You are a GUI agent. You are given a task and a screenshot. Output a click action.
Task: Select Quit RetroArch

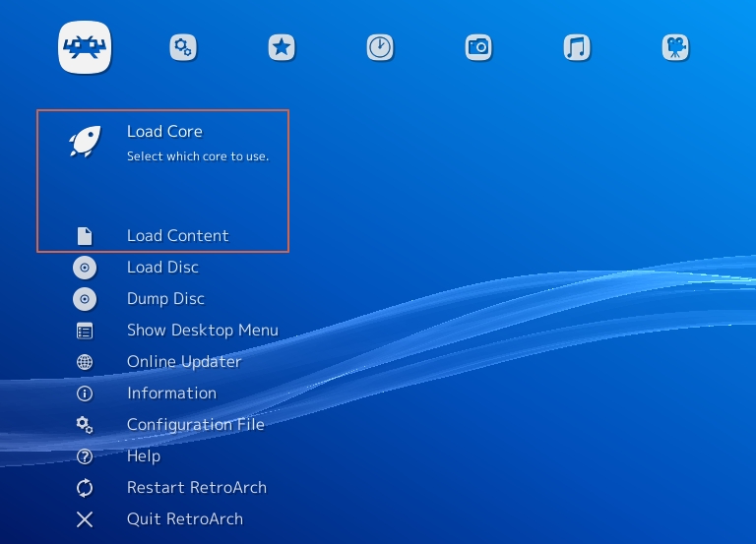185,519
